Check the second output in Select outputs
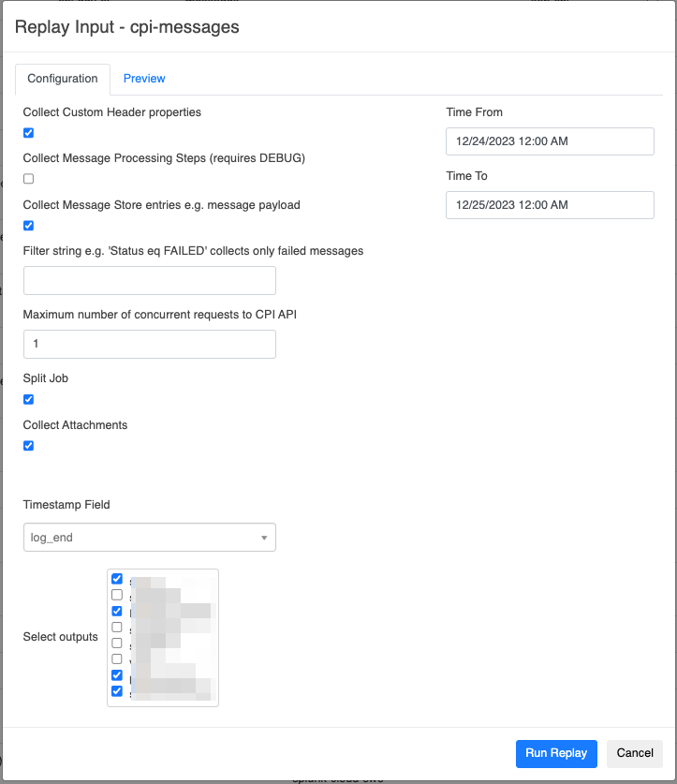This screenshot has height=784, width=677. click(x=117, y=595)
